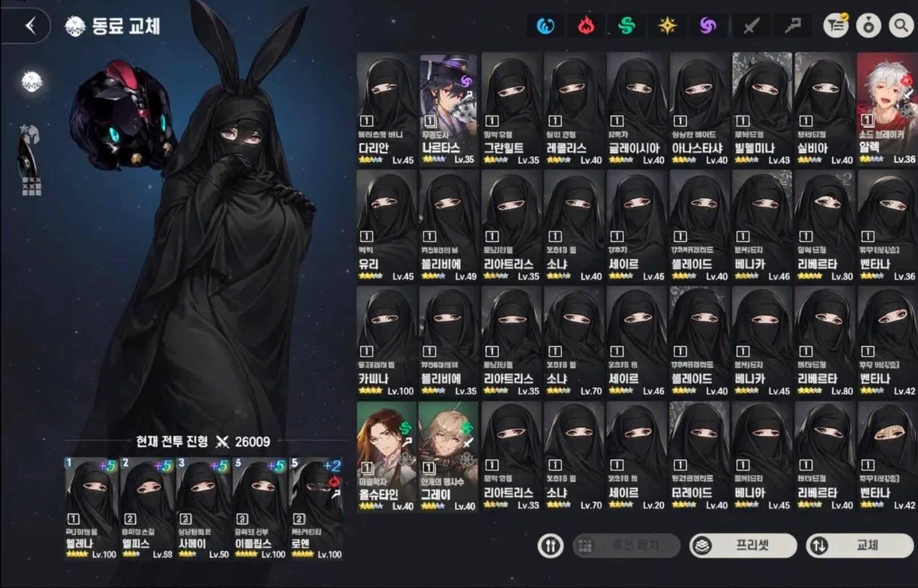This screenshot has width=918, height=588.
Task: Click the sword class filter icon
Action: tap(751, 26)
